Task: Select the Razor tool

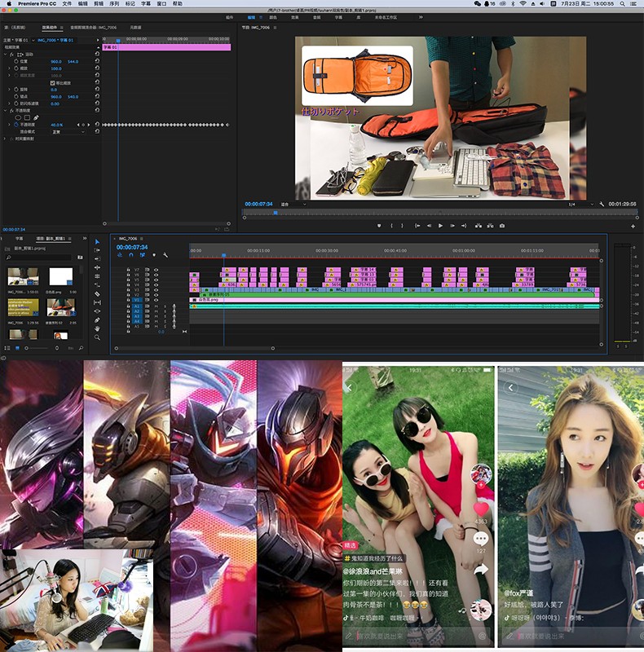Action: (97, 294)
